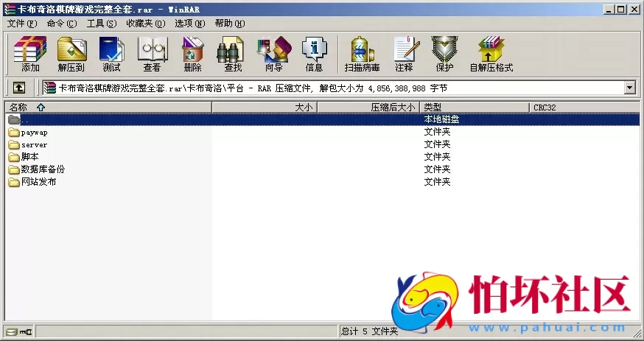Select the 脚本 folder name

click(x=30, y=157)
